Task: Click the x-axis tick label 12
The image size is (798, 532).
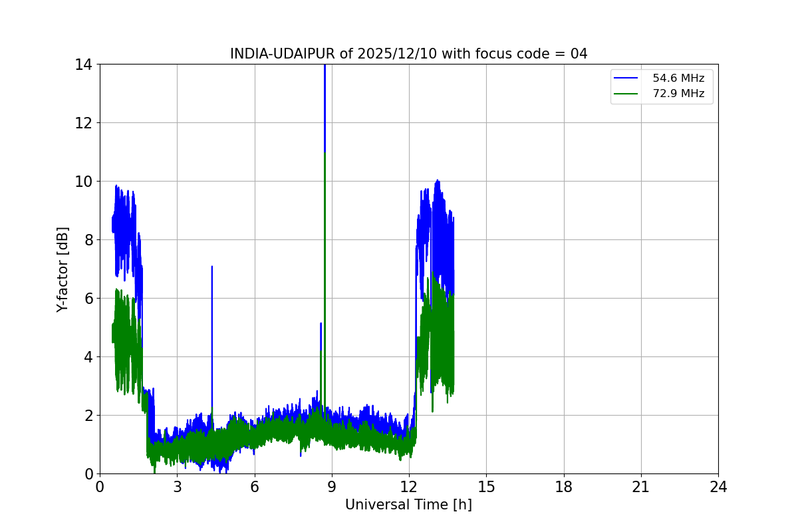Action: tap(409, 487)
